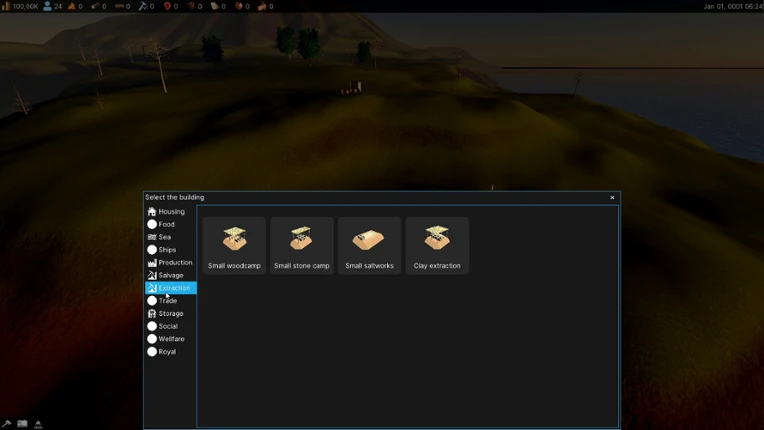The width and height of the screenshot is (764, 430).
Task: Click the population counter icon
Action: [x=47, y=6]
